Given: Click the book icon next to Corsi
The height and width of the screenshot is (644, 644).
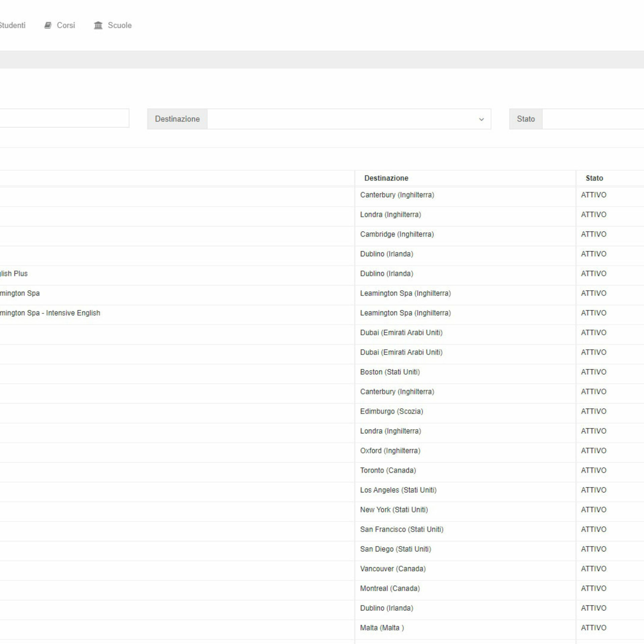Looking at the screenshot, I should [x=48, y=25].
